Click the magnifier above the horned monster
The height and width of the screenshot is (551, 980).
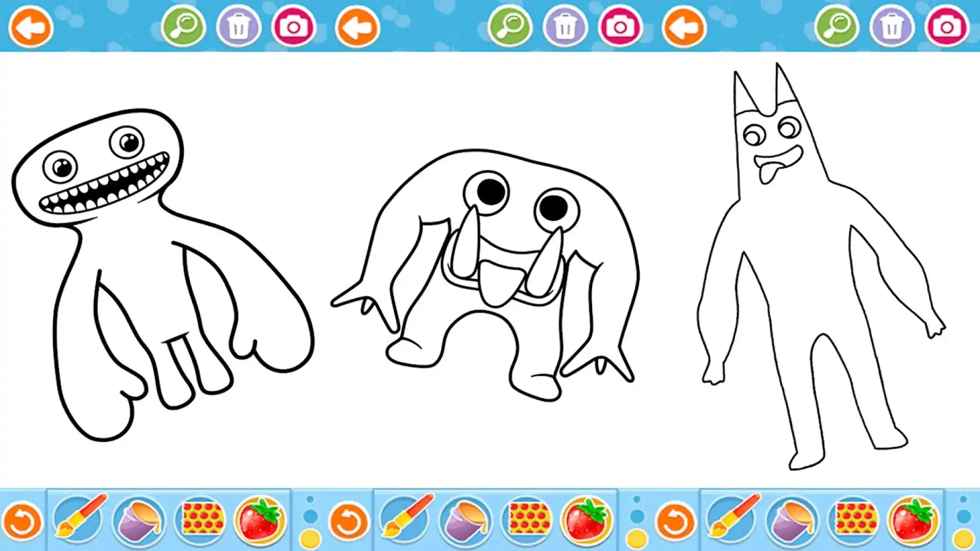[x=837, y=27]
